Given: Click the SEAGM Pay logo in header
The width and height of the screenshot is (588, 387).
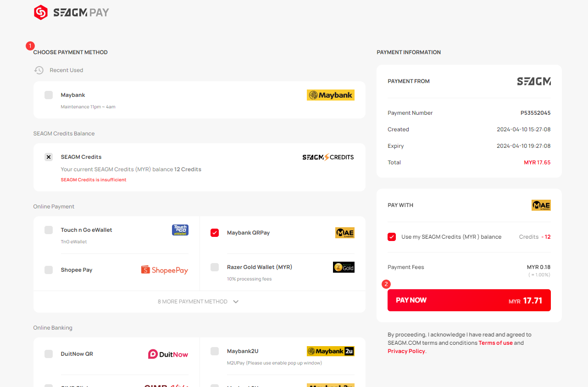Looking at the screenshot, I should 72,12.
